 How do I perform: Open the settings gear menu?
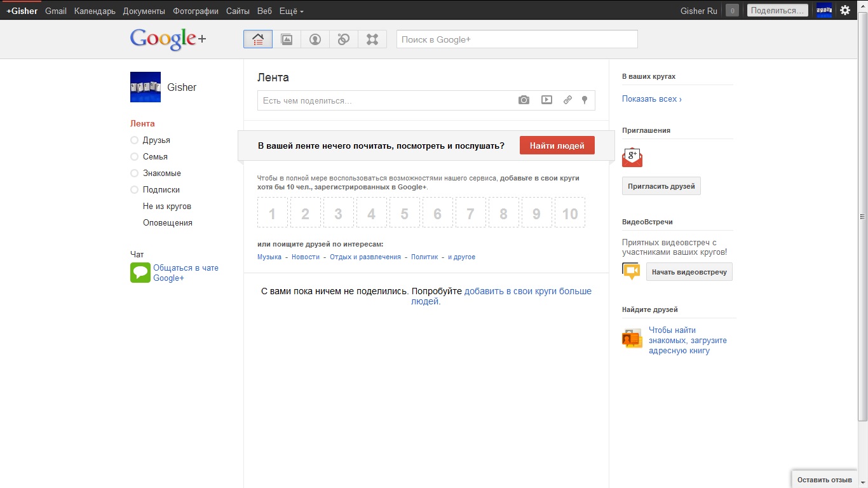[845, 10]
